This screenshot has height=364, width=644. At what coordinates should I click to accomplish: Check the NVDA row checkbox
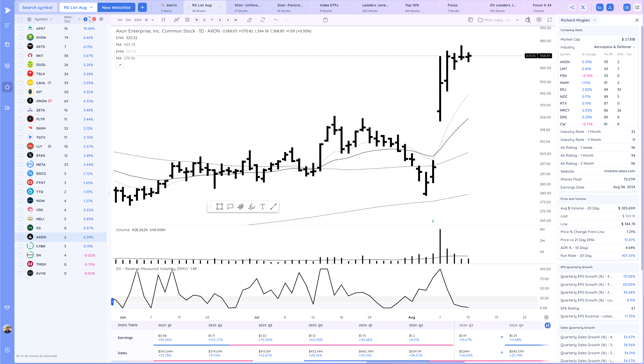pos(20,37)
